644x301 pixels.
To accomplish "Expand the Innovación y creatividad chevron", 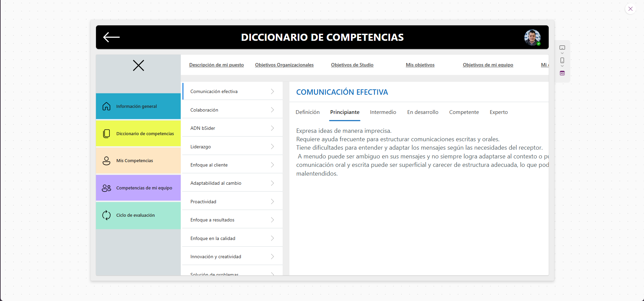I will (272, 257).
